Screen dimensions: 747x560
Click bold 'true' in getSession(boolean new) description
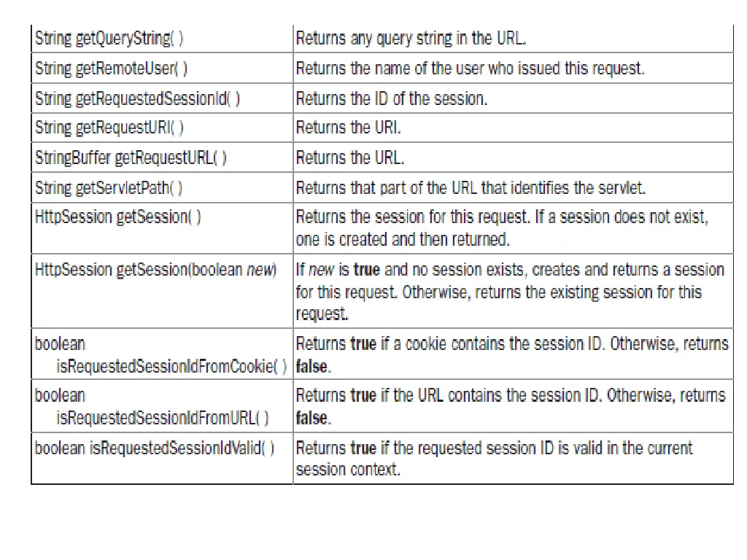[366, 270]
